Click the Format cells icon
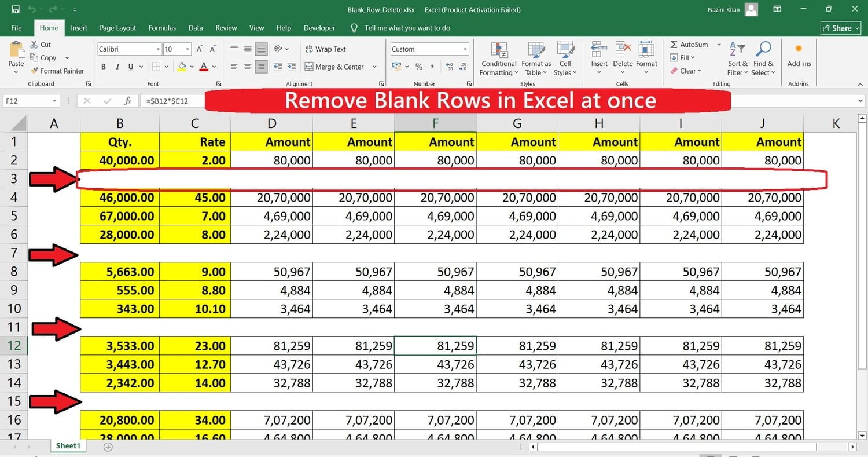Viewport: 868px width, 457px height. click(x=646, y=50)
